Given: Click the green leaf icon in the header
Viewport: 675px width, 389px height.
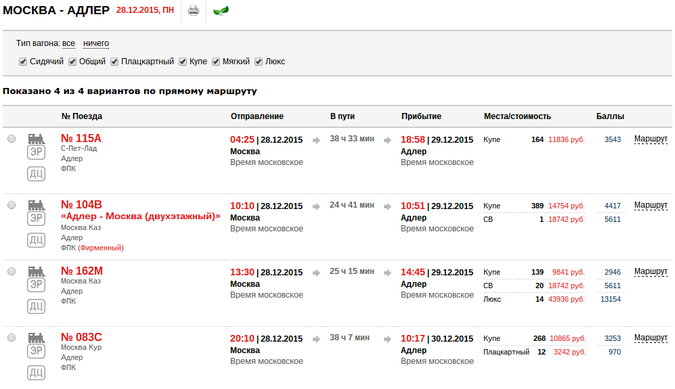Looking at the screenshot, I should (221, 10).
